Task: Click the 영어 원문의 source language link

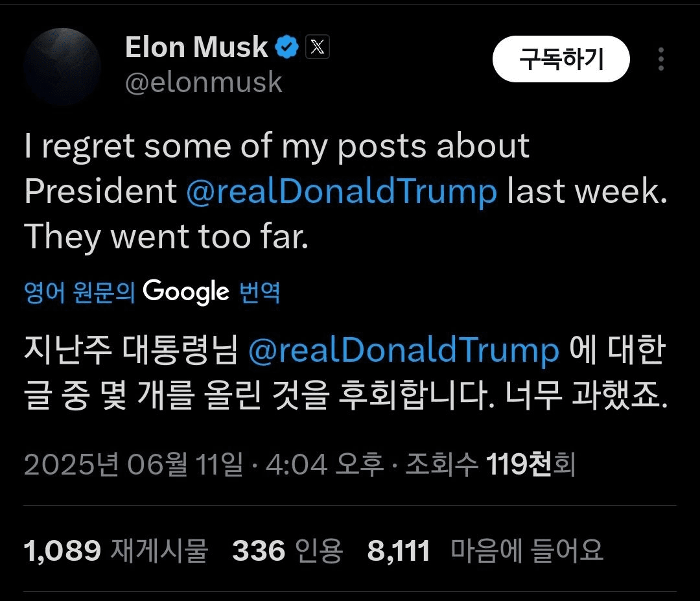Action: pyautogui.click(x=79, y=292)
